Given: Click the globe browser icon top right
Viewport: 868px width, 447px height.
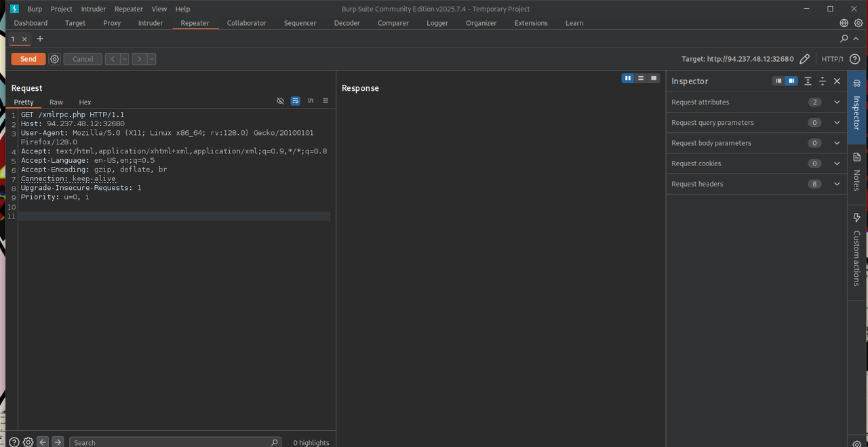Looking at the screenshot, I should (844, 23).
